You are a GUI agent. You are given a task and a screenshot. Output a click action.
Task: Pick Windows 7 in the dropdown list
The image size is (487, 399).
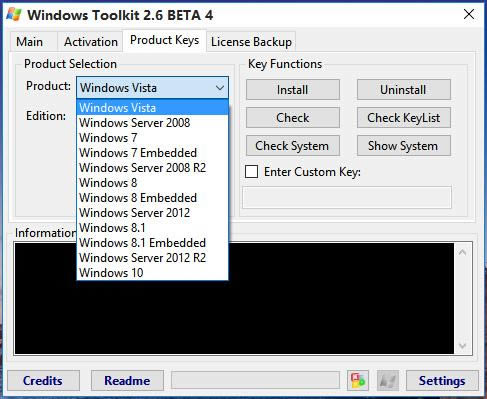[153, 138]
